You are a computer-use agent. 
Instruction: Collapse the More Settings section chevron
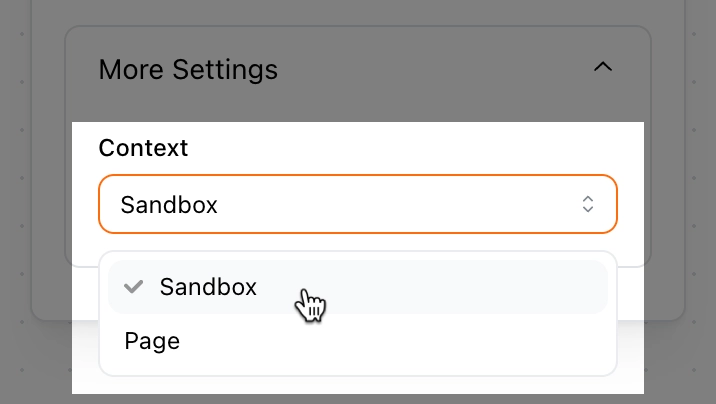tap(601, 68)
